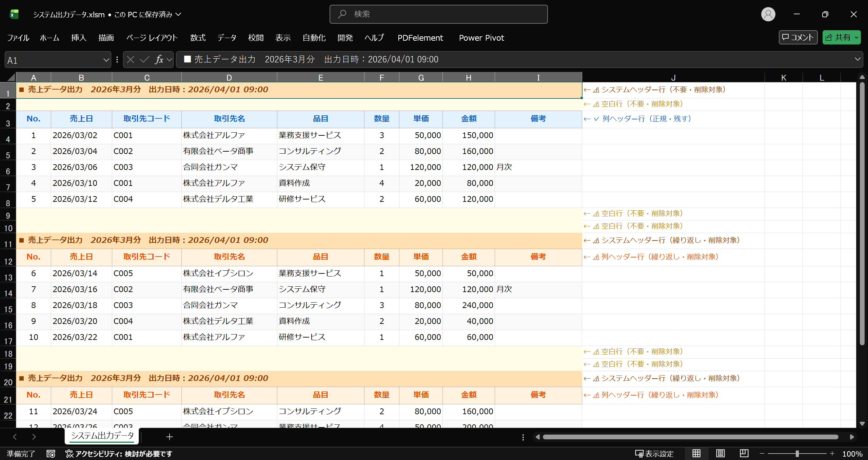Click the select all cells corner

tap(10, 77)
